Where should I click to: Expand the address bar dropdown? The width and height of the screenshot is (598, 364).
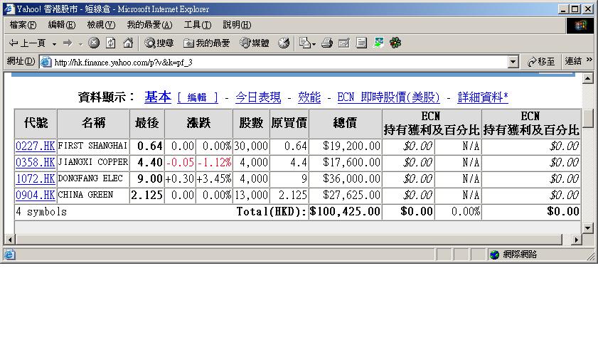coord(513,62)
